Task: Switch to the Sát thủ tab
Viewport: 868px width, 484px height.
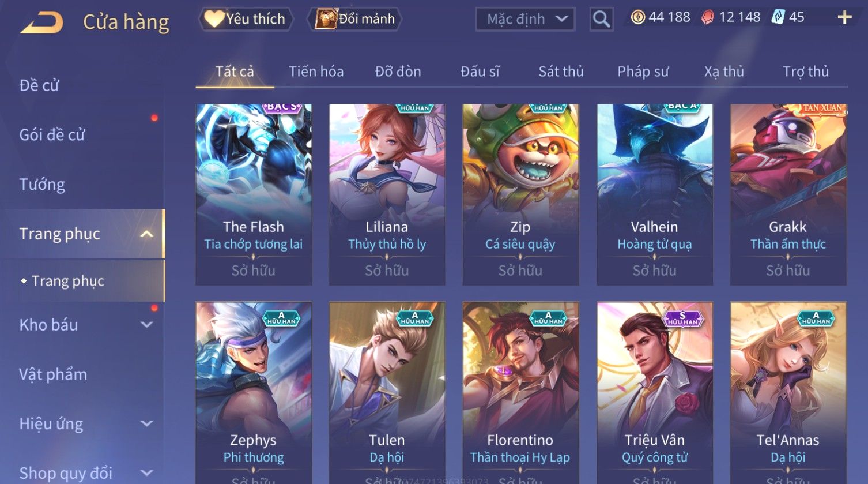Action: pos(561,72)
